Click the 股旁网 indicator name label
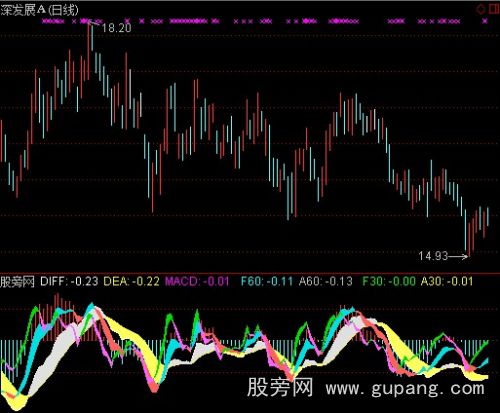The width and height of the screenshot is (500, 413). (x=17, y=282)
